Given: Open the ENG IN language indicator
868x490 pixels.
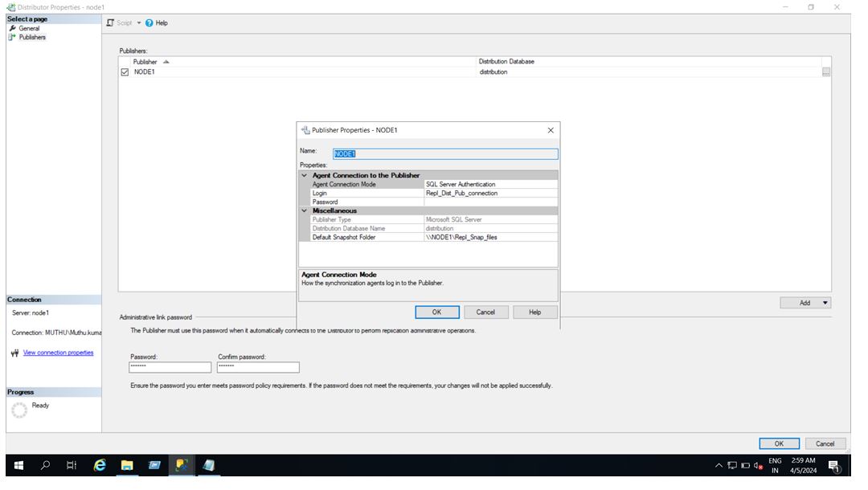Looking at the screenshot, I should 775,466.
